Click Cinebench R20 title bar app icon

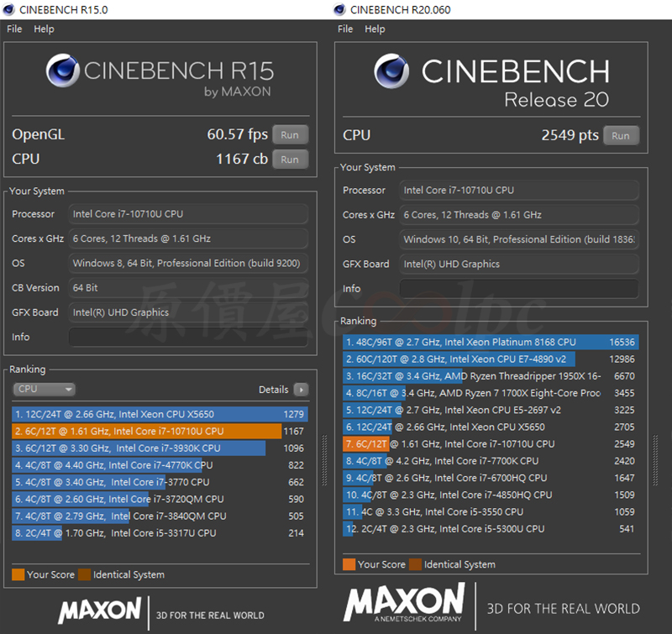[339, 9]
